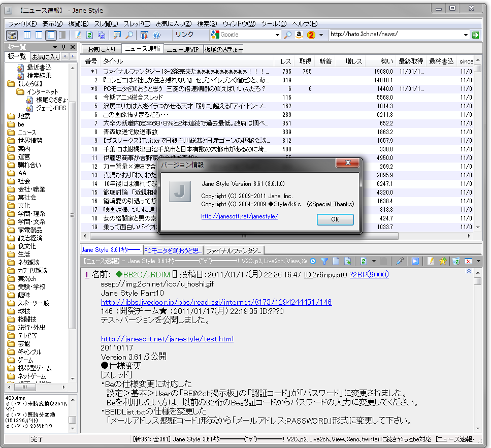Screen dimensions: 491x448
Task: Open the Google search engine dropdown
Action: (277, 35)
